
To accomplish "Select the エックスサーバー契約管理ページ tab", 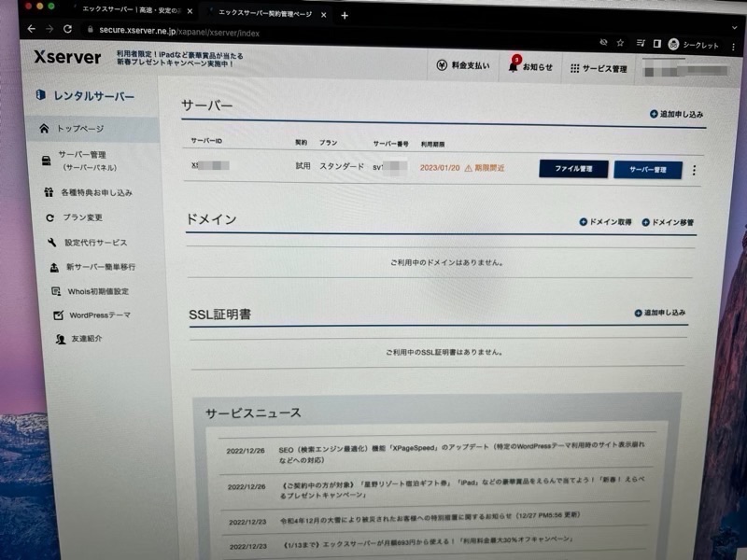I will point(265,13).
